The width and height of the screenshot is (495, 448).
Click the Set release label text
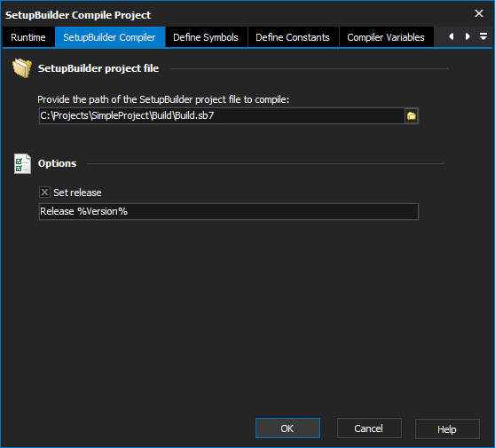click(77, 193)
